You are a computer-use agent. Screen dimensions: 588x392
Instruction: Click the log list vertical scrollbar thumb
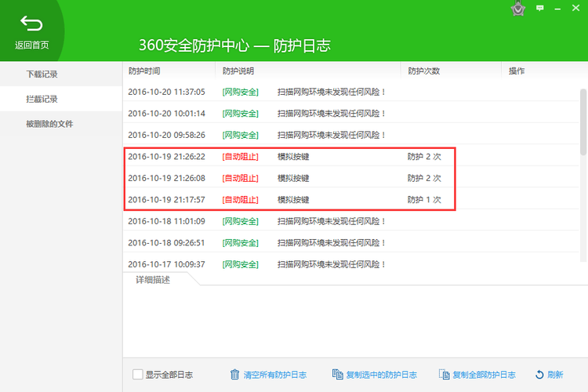[583, 122]
